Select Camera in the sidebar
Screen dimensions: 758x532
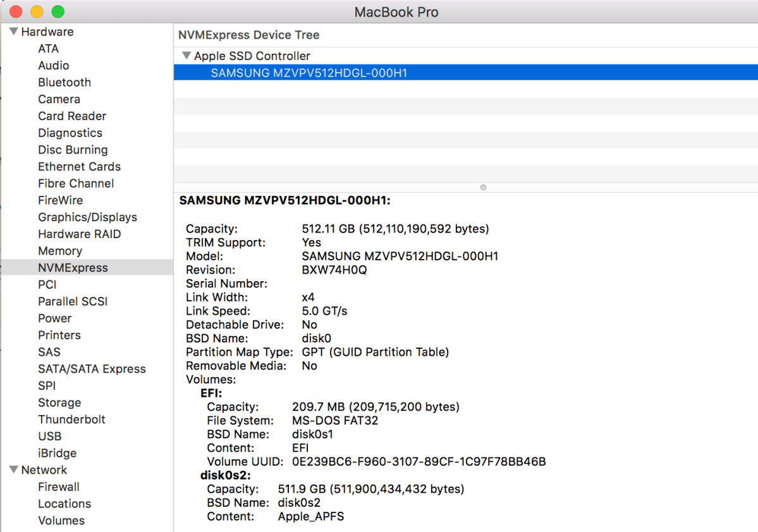[59, 100]
